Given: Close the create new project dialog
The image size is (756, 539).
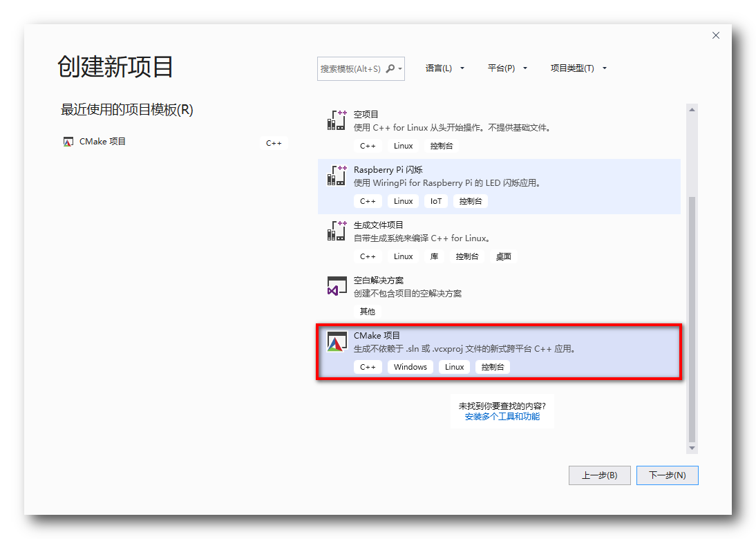Looking at the screenshot, I should [x=716, y=35].
